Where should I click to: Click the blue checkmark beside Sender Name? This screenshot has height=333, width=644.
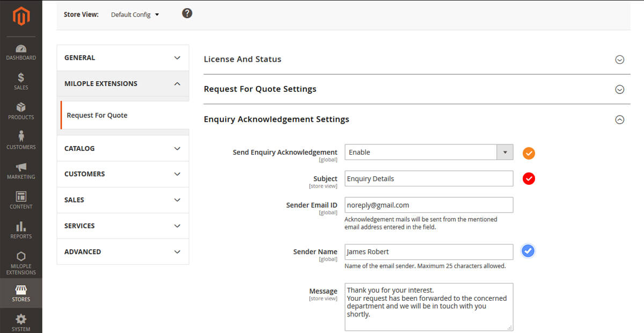click(528, 251)
